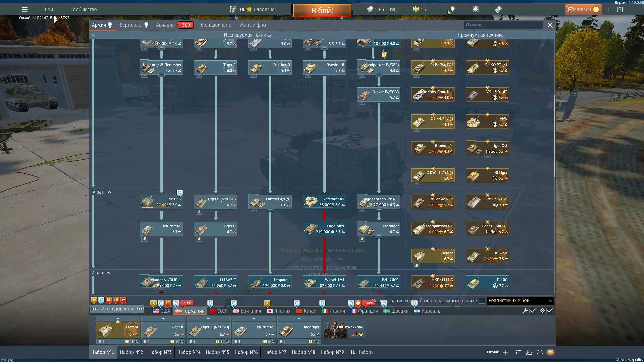Switch to the Авиация tab
The height and width of the screenshot is (362, 644).
pyautogui.click(x=165, y=25)
